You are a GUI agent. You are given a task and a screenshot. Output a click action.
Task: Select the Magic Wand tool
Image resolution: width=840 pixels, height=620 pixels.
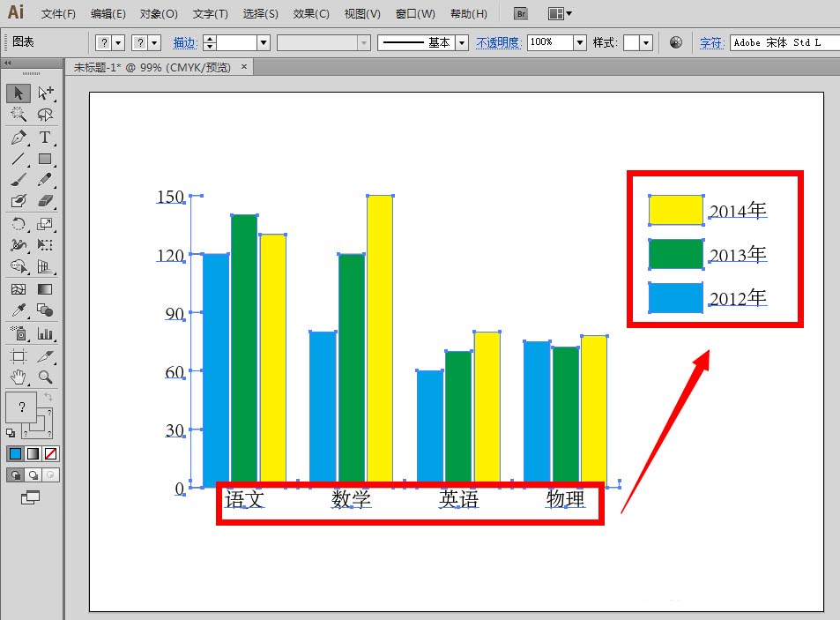[19, 114]
